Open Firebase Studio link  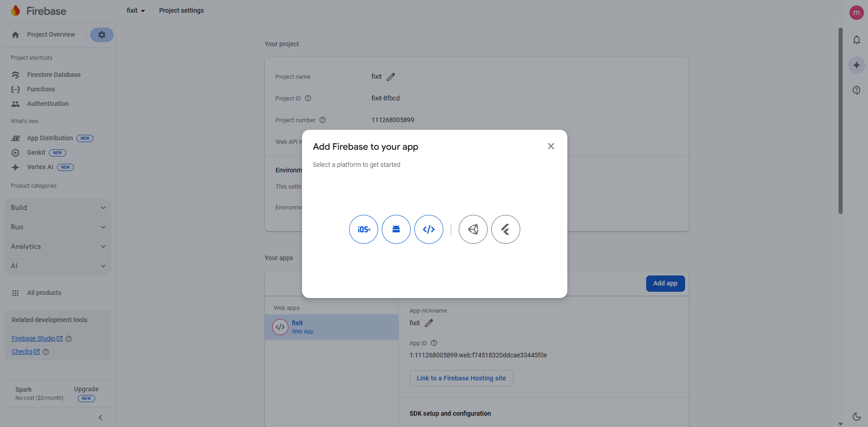37,338
